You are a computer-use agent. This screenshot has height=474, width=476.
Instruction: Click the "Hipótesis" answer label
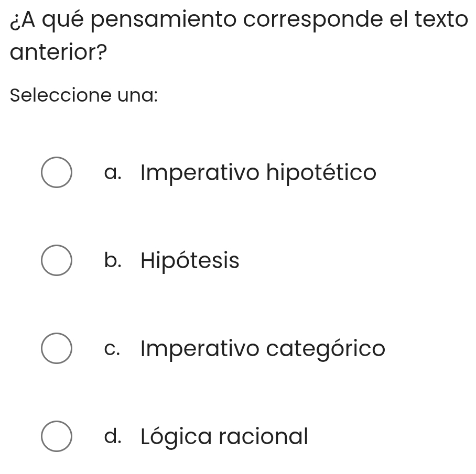[190, 260]
